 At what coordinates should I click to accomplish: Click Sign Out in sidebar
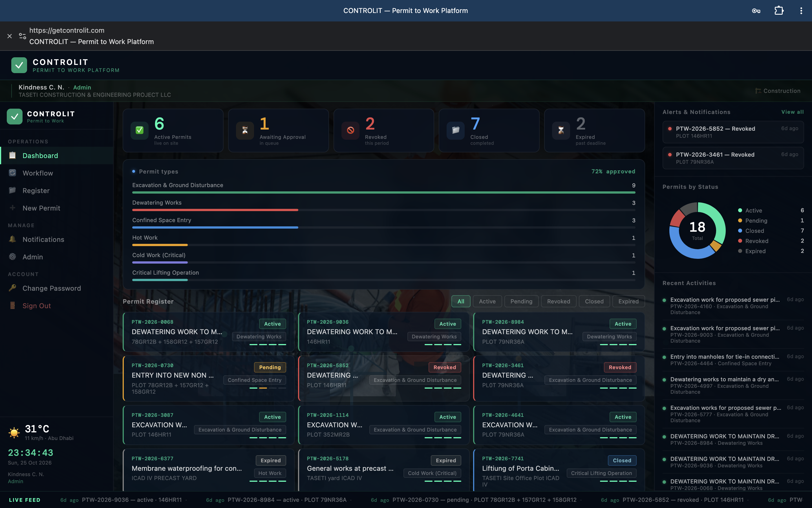(x=56, y=306)
